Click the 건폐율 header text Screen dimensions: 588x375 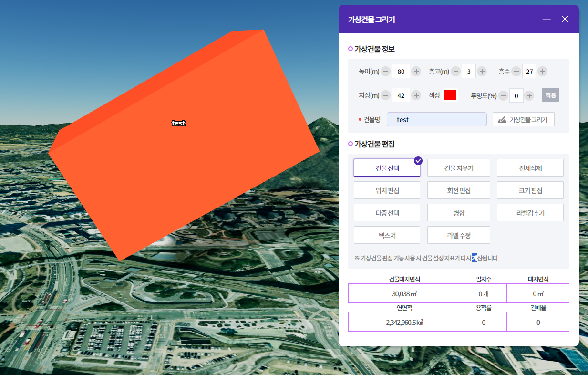(538, 308)
